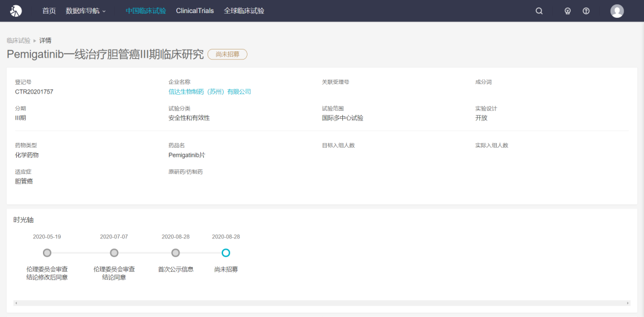This screenshot has width=644, height=317.
Task: Click the 目标入组人数 field label
Action: pos(339,145)
